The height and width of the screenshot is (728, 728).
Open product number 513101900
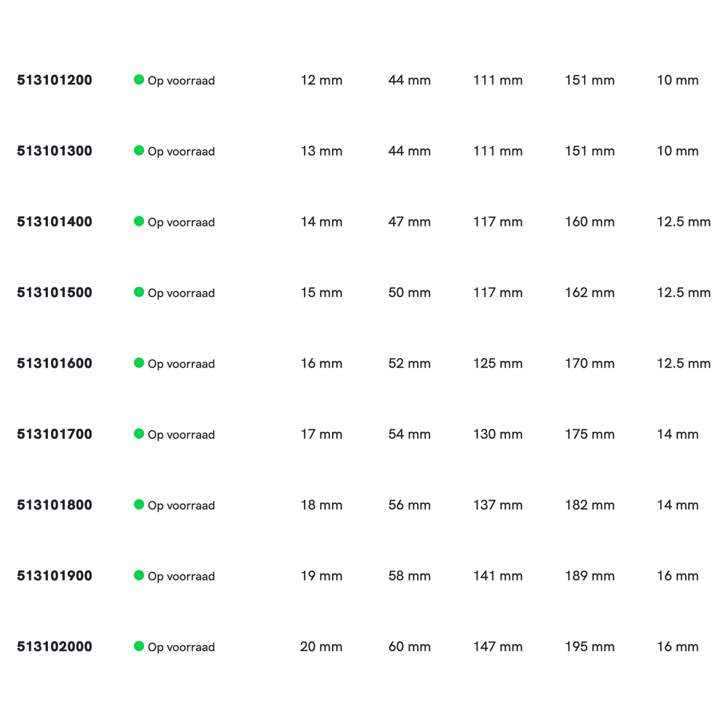click(55, 576)
